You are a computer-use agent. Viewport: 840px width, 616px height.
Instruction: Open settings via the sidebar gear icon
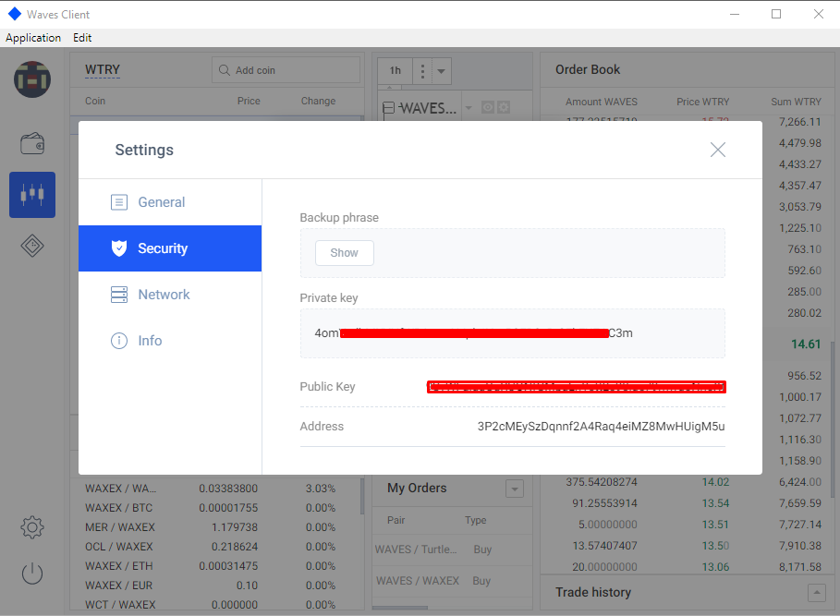tap(32, 527)
